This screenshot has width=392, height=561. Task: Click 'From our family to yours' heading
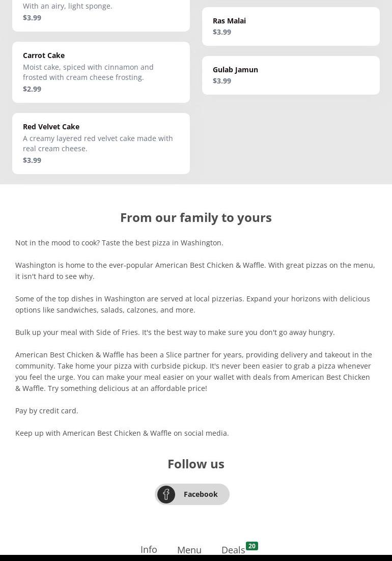pyautogui.click(x=196, y=217)
